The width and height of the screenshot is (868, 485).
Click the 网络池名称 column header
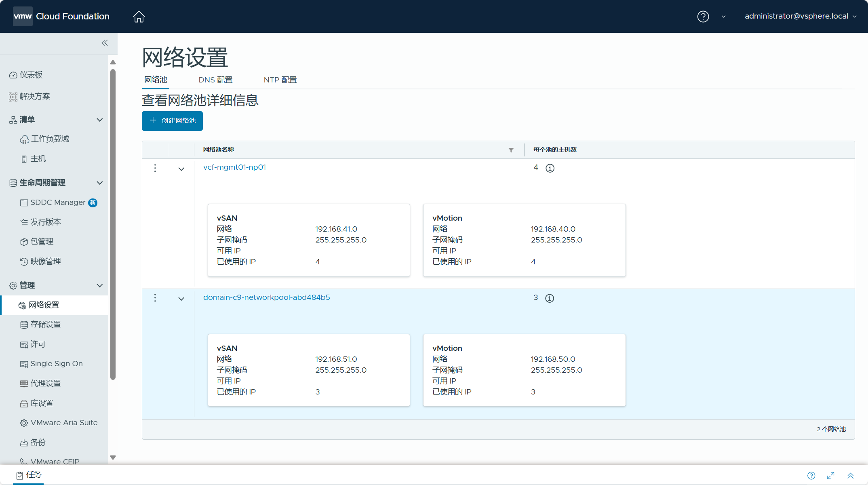219,150
